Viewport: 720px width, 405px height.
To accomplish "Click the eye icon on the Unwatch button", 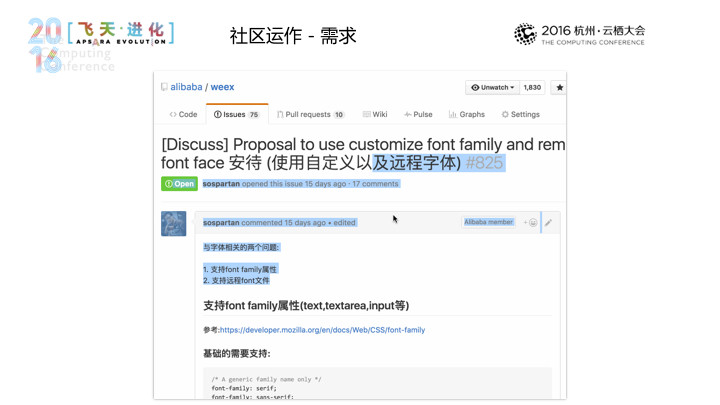I will [x=475, y=87].
